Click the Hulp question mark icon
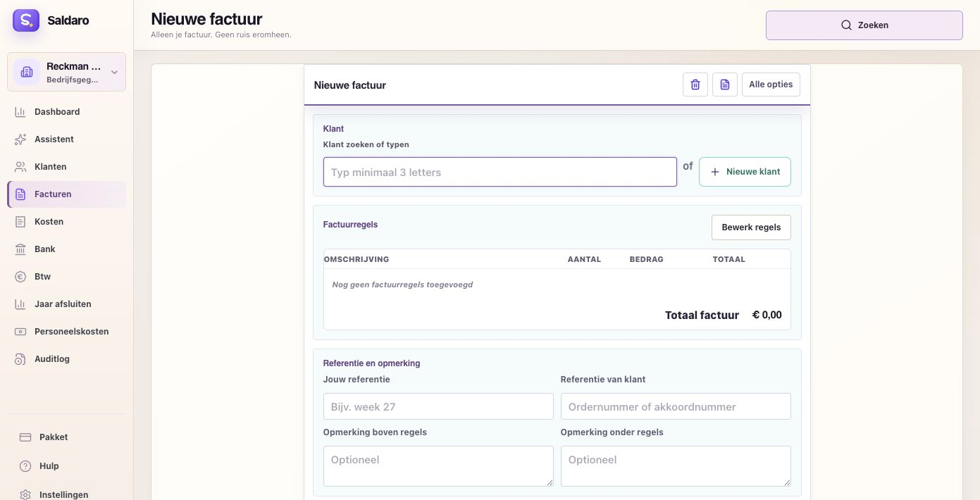Image resolution: width=980 pixels, height=500 pixels. click(x=25, y=466)
